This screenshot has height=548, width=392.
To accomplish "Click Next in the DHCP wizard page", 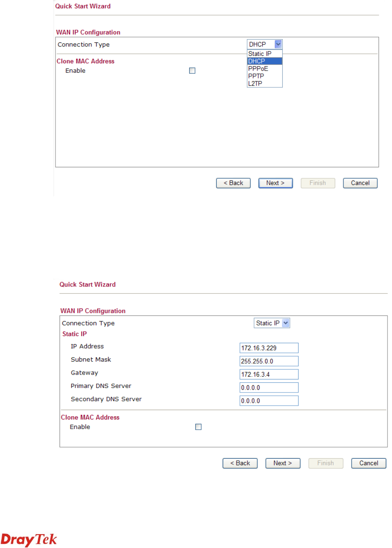I will [275, 183].
